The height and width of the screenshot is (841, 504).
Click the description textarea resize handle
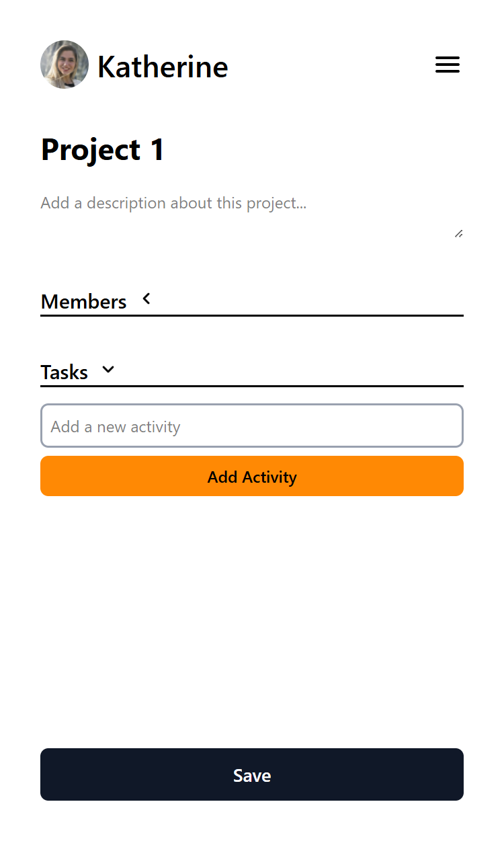(458, 234)
